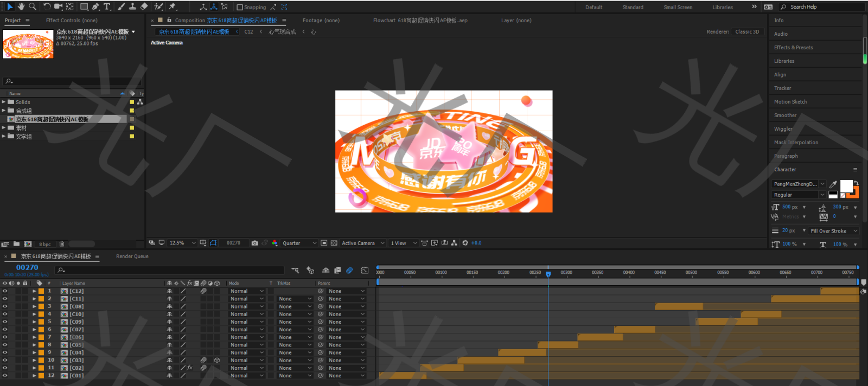Activate the Eraser tool

pyautogui.click(x=144, y=7)
